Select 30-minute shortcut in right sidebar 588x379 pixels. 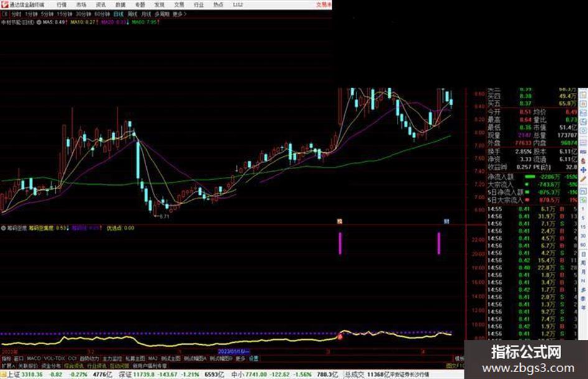click(583, 236)
